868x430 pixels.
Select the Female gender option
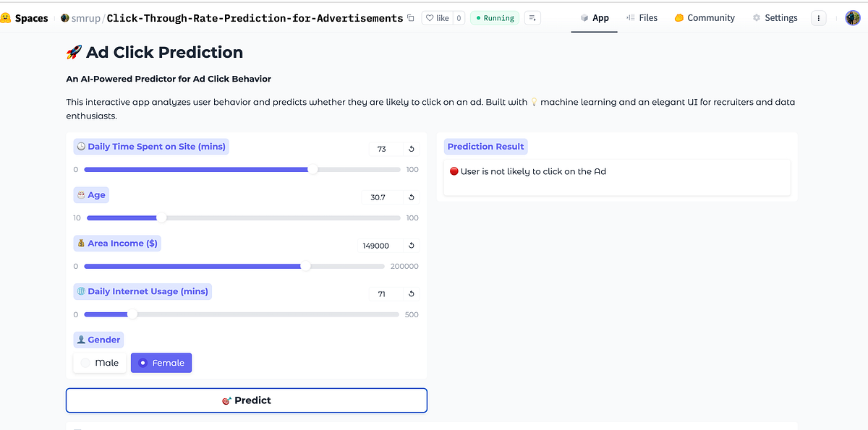161,362
